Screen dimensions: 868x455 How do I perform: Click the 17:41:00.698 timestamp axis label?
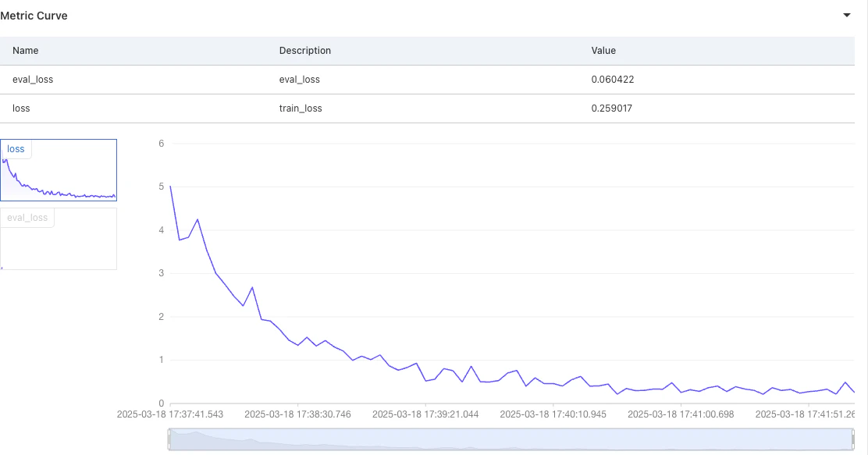pos(681,414)
